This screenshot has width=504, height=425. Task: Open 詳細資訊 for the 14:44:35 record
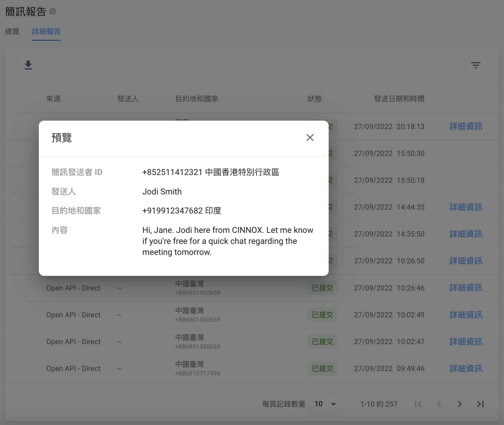(x=466, y=207)
